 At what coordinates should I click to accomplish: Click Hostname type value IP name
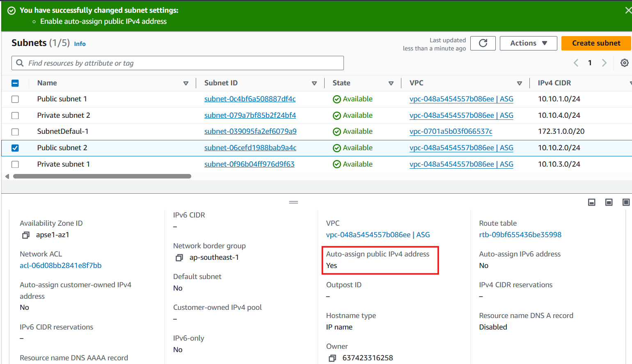pos(339,327)
